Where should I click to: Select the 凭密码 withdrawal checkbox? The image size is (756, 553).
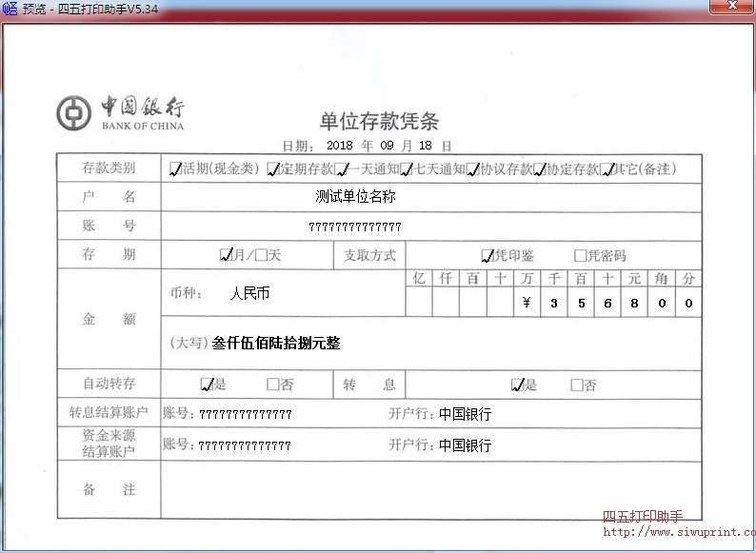[581, 255]
